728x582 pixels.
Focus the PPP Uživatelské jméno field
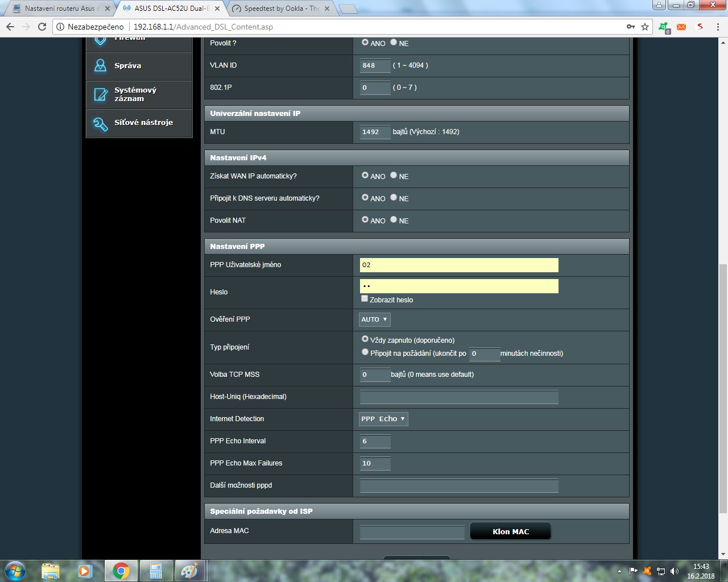click(459, 265)
